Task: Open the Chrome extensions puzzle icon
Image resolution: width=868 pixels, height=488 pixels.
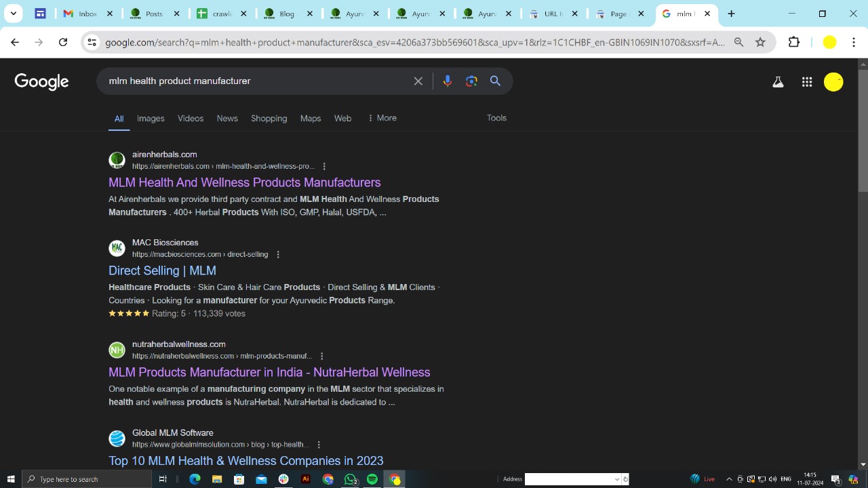Action: tap(794, 42)
